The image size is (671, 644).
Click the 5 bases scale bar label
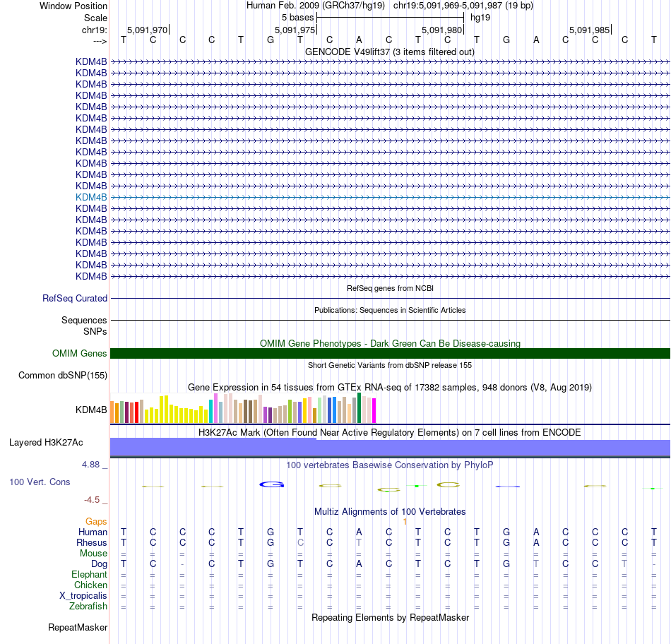click(x=297, y=18)
